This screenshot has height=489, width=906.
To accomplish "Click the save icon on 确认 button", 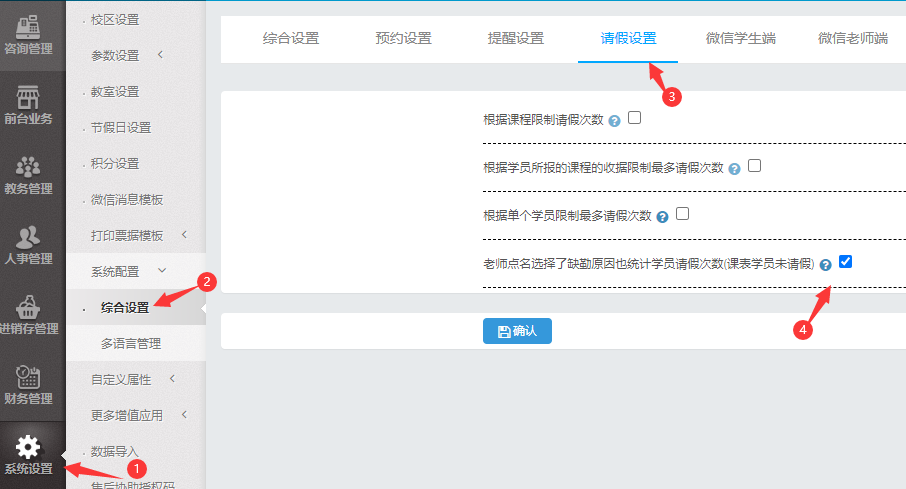I will (x=504, y=331).
